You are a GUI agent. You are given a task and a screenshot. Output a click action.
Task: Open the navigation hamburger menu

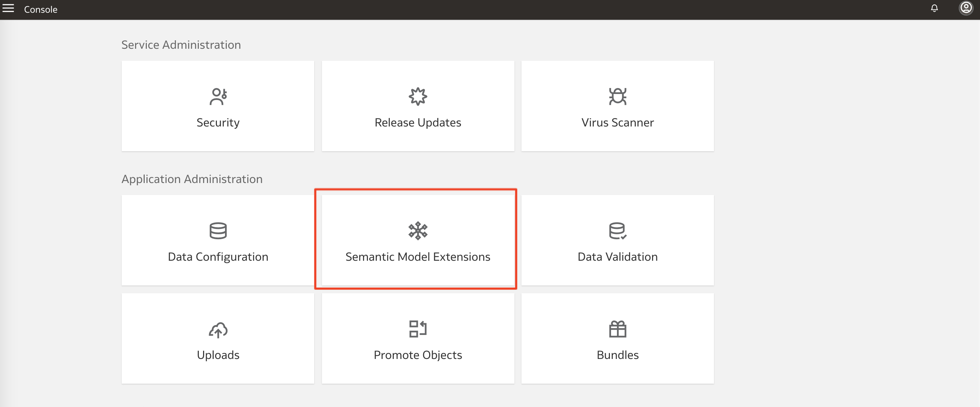[8, 8]
